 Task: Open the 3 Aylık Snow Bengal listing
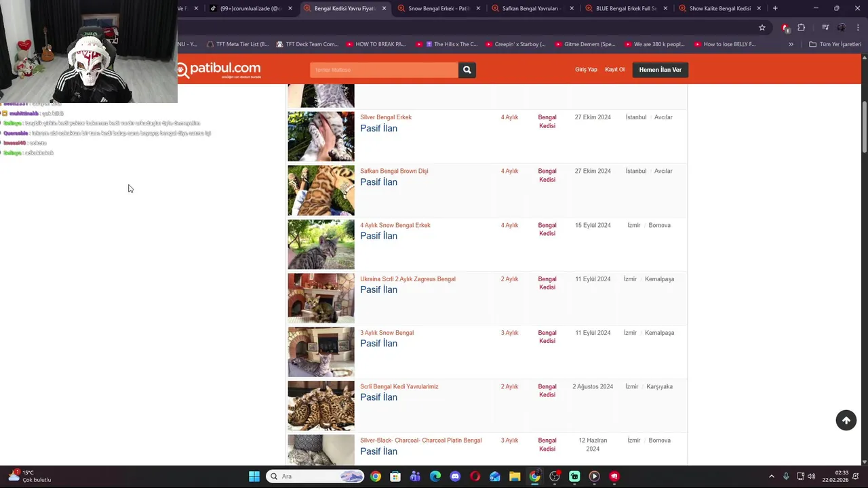(387, 333)
